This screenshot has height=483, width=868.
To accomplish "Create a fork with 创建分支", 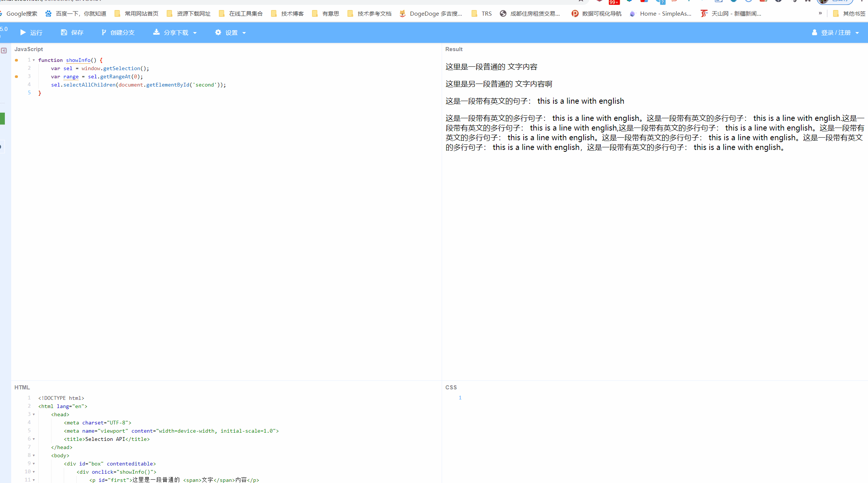I will (x=118, y=33).
